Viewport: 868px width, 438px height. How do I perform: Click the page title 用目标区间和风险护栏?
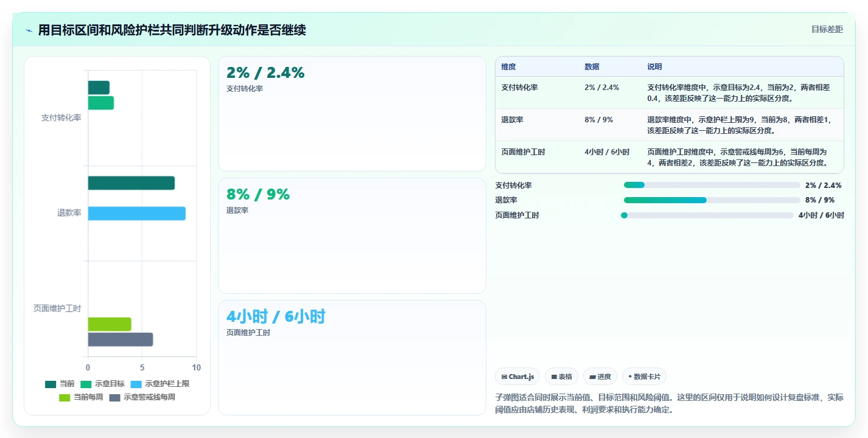tap(172, 30)
